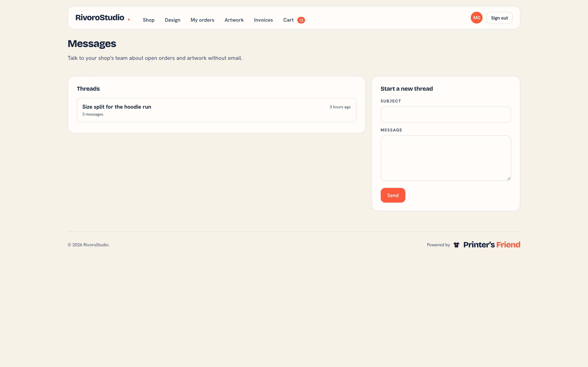
Task: Open the Shop page
Action: click(x=149, y=20)
